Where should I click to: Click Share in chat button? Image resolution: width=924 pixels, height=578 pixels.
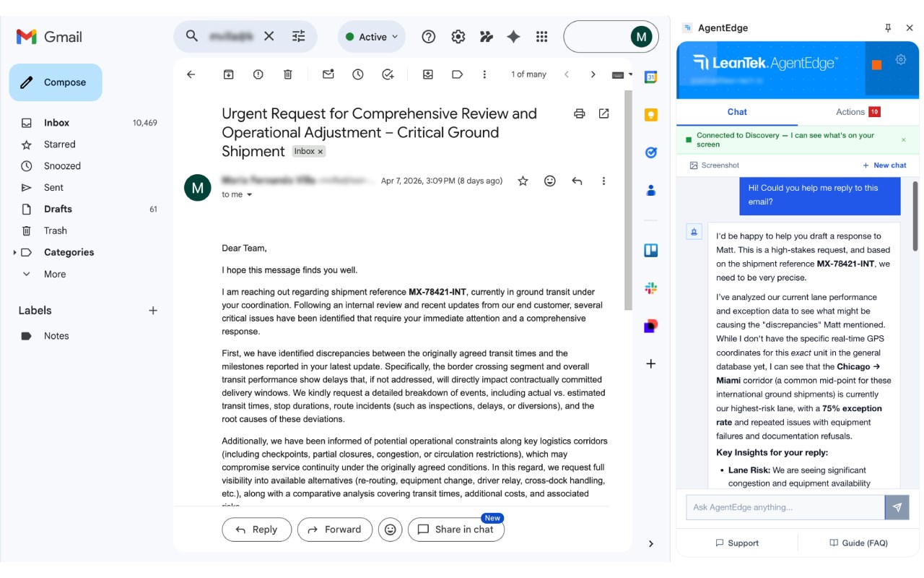456,530
